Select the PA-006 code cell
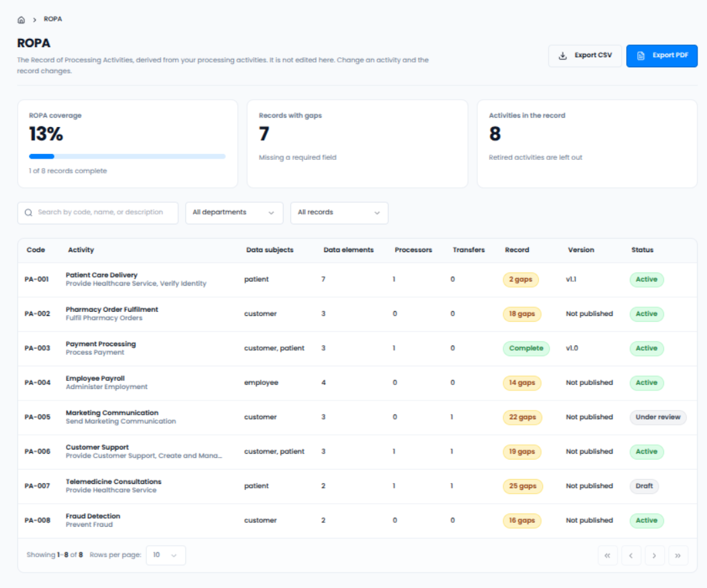 38,452
